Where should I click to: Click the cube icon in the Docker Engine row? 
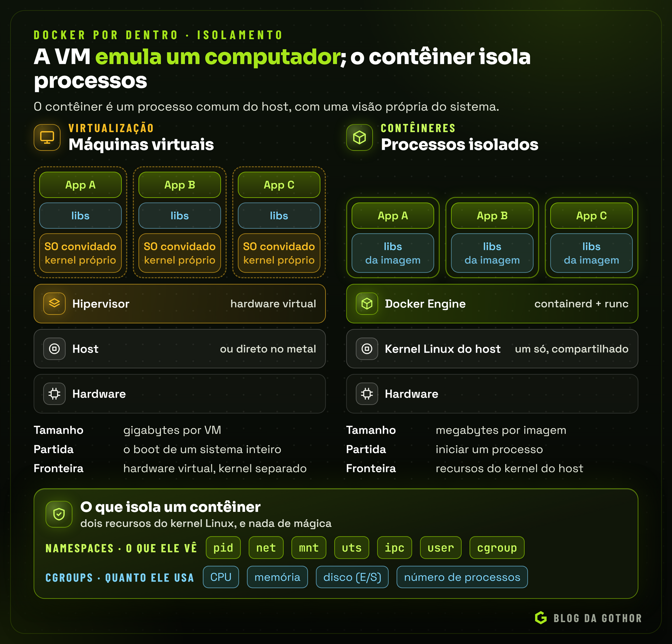(367, 304)
